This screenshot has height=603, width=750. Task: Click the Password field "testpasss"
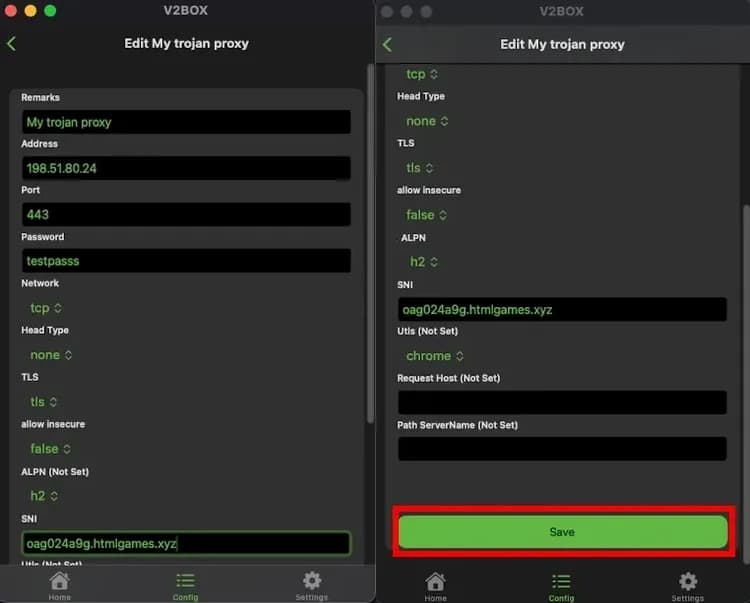[186, 261]
